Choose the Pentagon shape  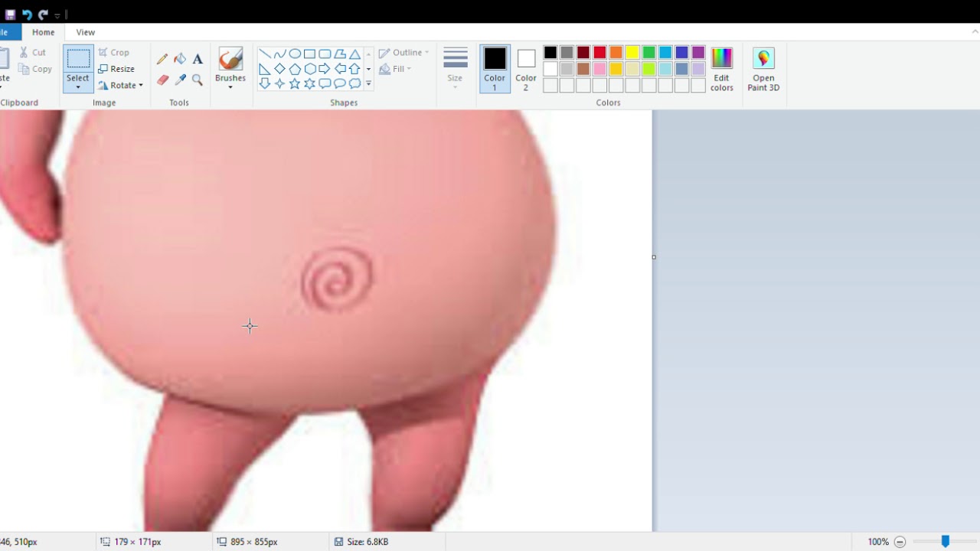[295, 69]
